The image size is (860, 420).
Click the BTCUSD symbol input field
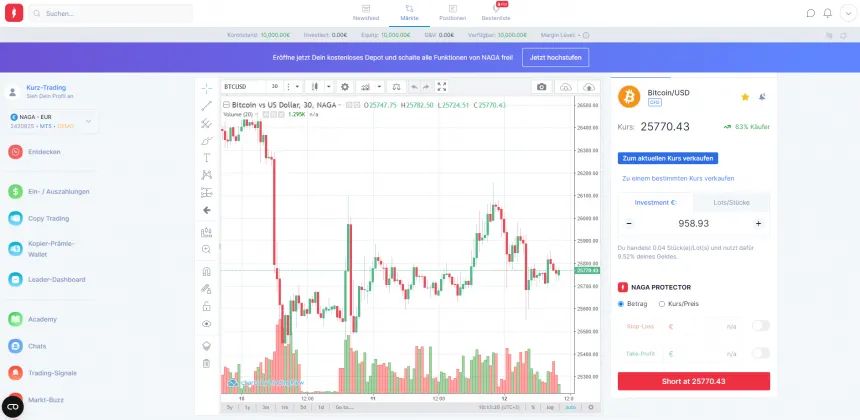pyautogui.click(x=244, y=87)
